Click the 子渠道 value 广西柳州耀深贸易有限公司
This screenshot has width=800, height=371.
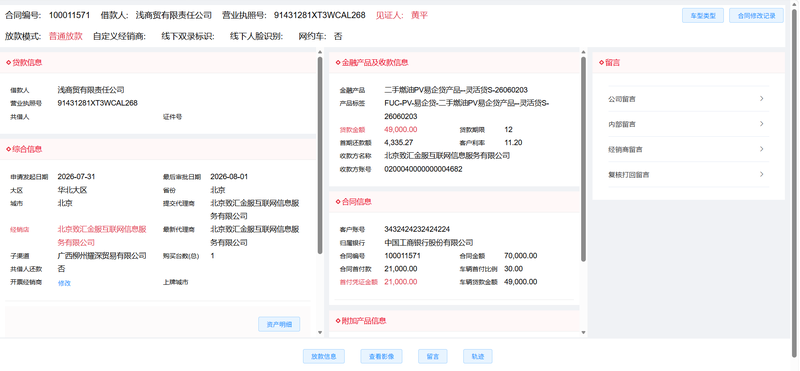tap(102, 256)
